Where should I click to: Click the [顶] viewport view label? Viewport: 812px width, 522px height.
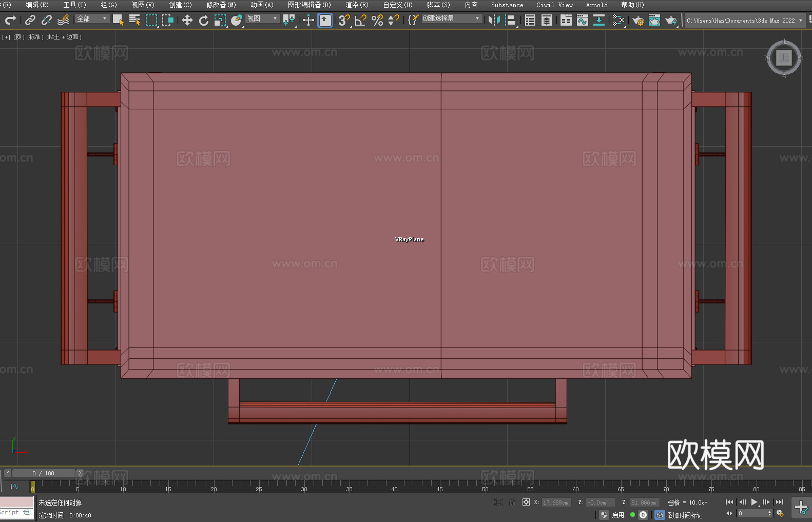(19, 37)
